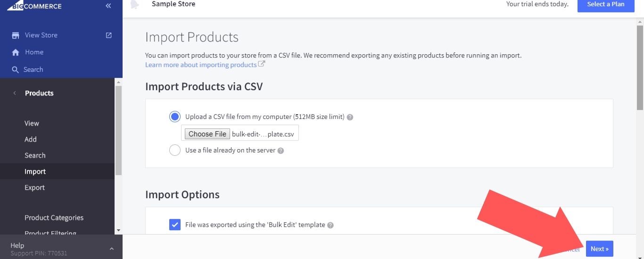
Task: Open View Store external link icon
Action: pos(109,35)
